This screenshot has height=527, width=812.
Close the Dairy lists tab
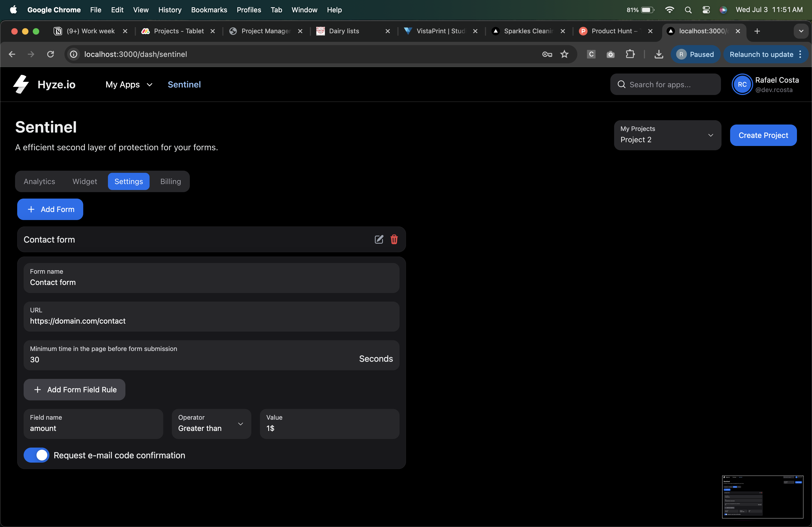[x=387, y=31]
